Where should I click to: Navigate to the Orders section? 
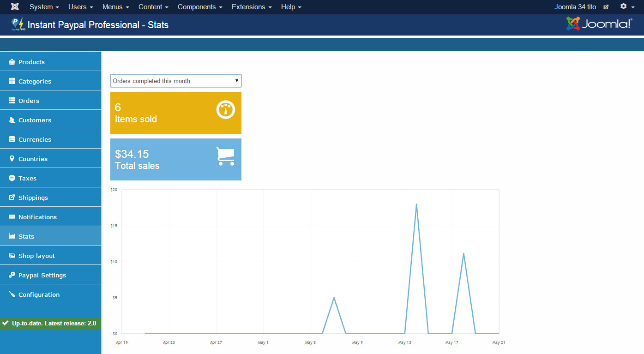(50, 100)
